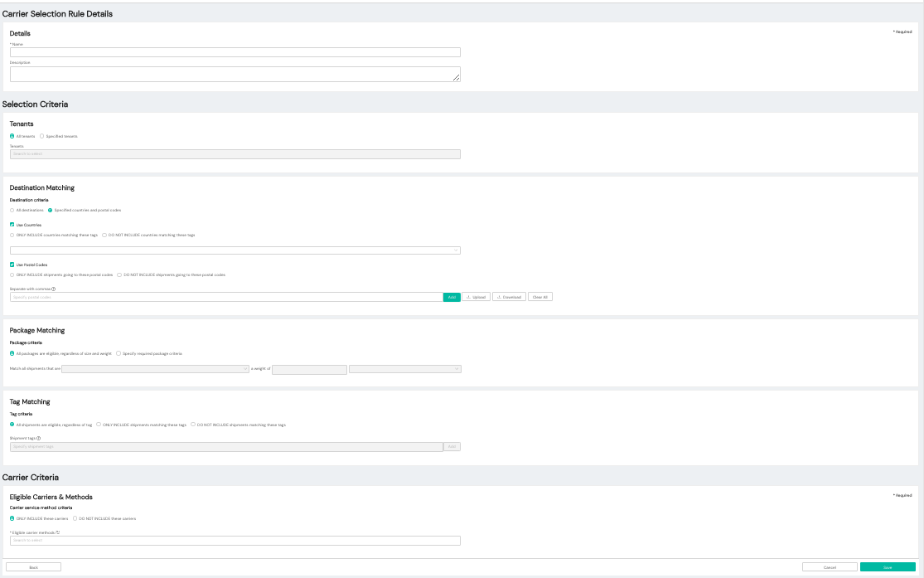Open the Match all shipments that are dropdown
The image size is (924, 578).
(156, 369)
